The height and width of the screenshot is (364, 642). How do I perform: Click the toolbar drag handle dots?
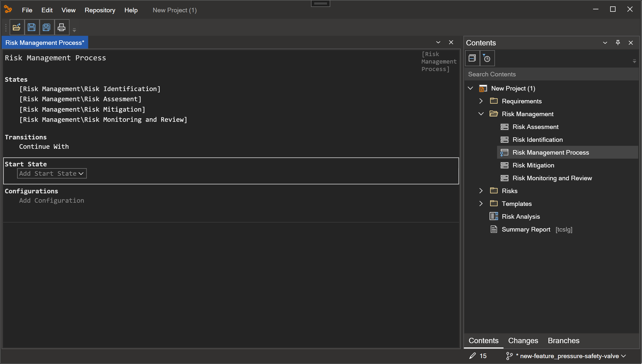pyautogui.click(x=6, y=28)
